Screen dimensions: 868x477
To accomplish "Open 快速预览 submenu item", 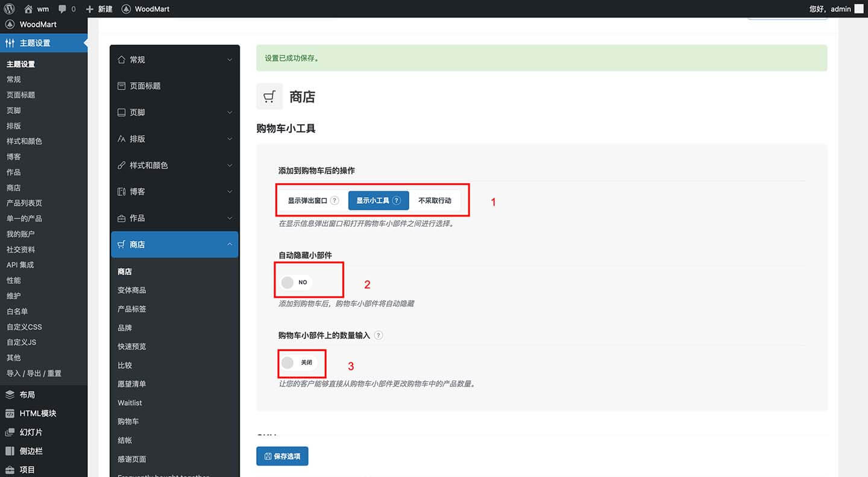I will click(131, 346).
